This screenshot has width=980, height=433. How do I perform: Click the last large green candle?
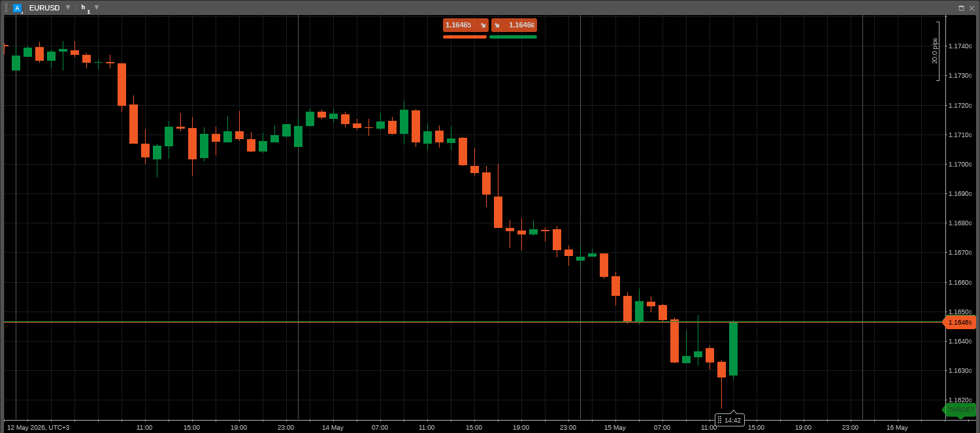coord(733,349)
